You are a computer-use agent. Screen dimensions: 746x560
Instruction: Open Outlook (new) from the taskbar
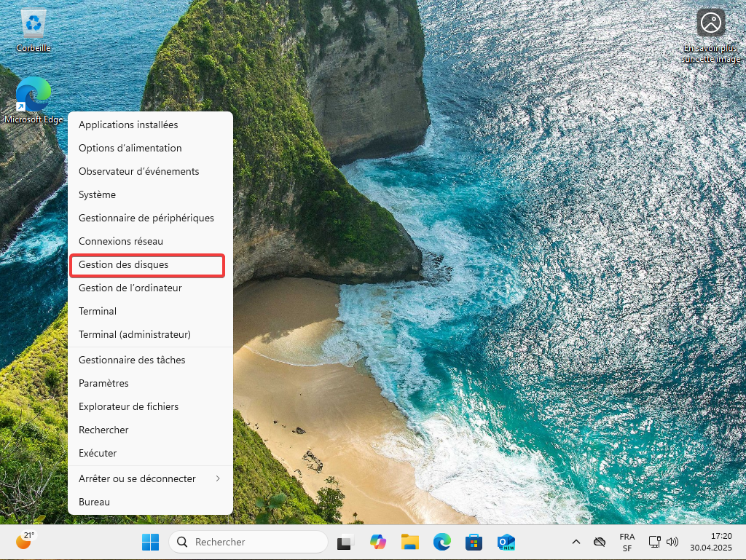506,542
